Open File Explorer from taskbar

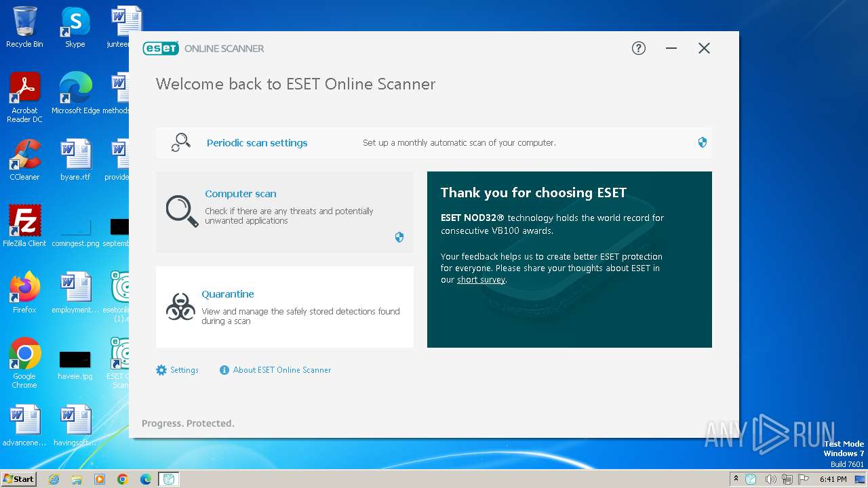coord(77,479)
